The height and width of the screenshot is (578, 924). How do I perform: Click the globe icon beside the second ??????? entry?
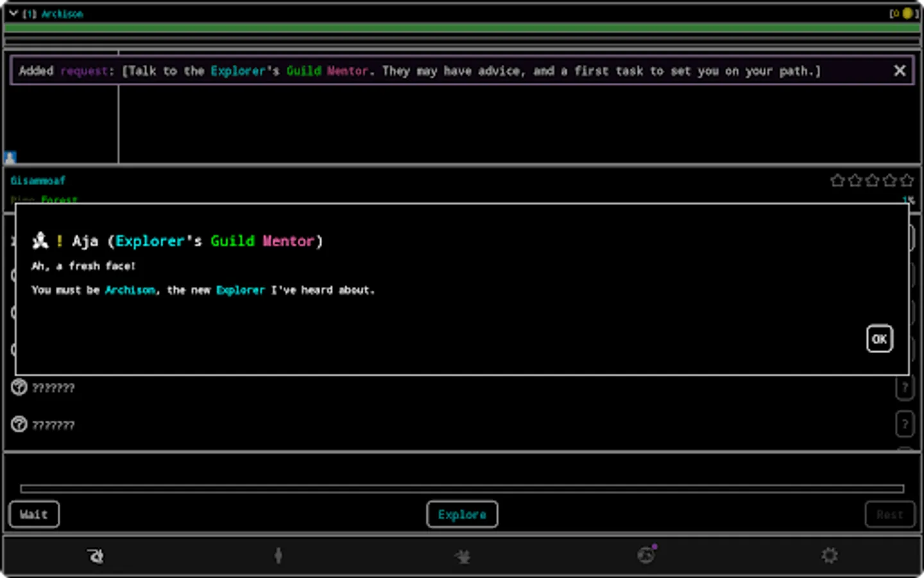pyautogui.click(x=19, y=424)
